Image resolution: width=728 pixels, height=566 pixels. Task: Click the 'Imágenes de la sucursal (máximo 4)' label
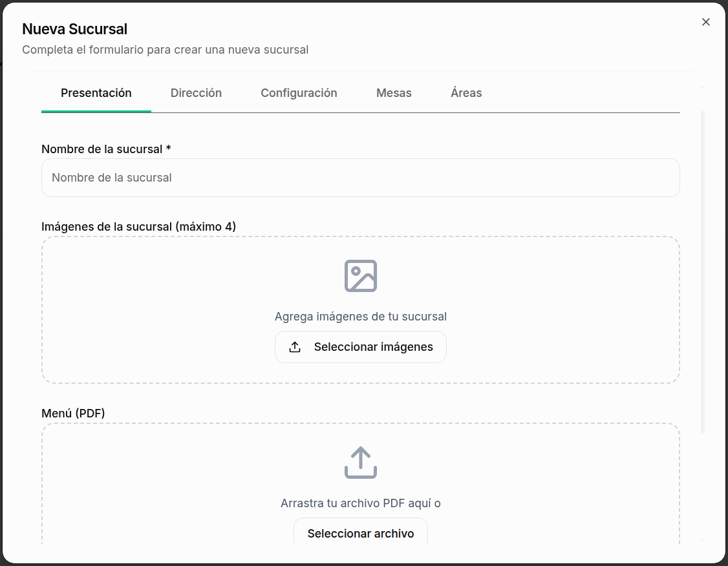pyautogui.click(x=138, y=227)
